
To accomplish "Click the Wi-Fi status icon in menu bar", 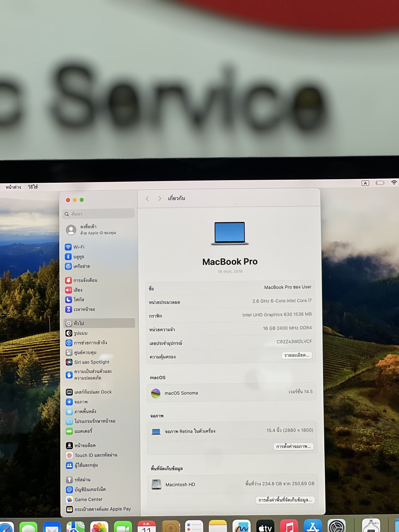I will [394, 182].
